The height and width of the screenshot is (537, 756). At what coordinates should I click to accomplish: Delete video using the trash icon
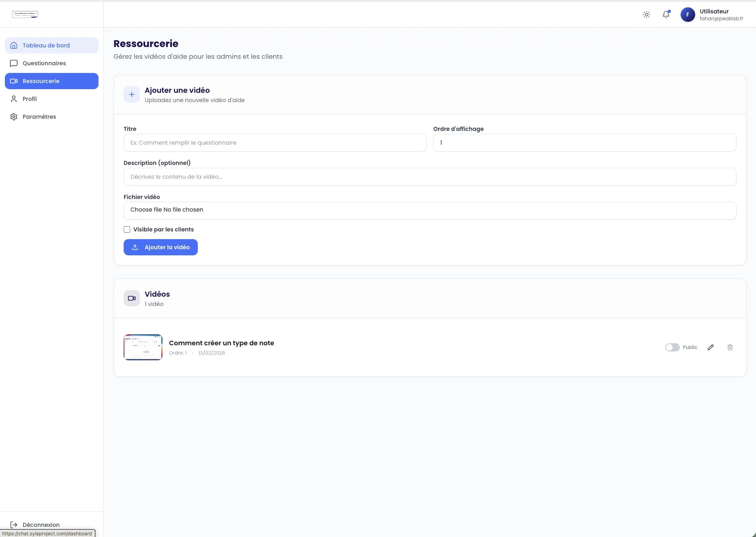click(730, 347)
